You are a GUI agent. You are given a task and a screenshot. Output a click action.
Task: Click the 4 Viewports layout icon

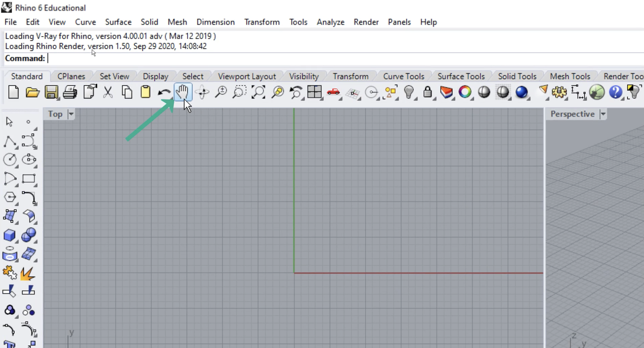(315, 92)
